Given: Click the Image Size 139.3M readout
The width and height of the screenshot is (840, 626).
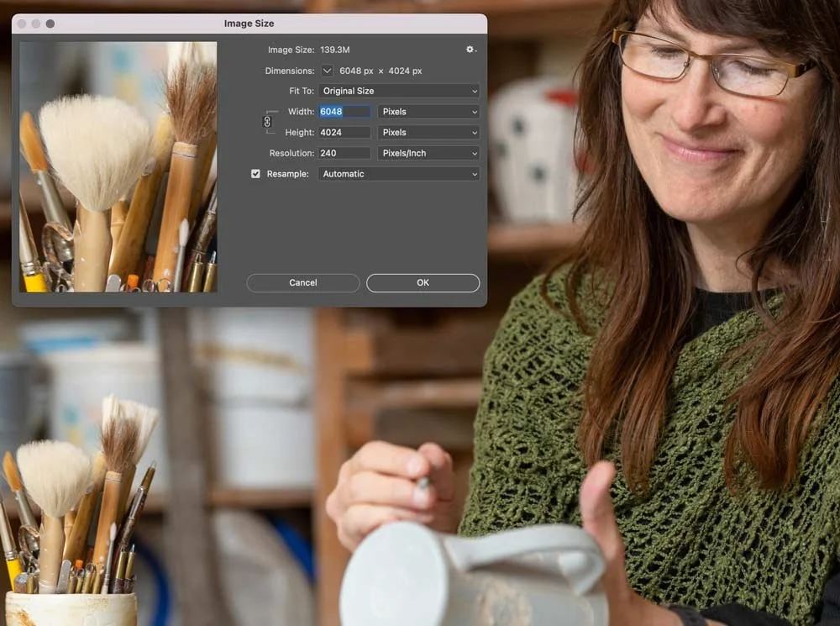Looking at the screenshot, I should pos(308,50).
